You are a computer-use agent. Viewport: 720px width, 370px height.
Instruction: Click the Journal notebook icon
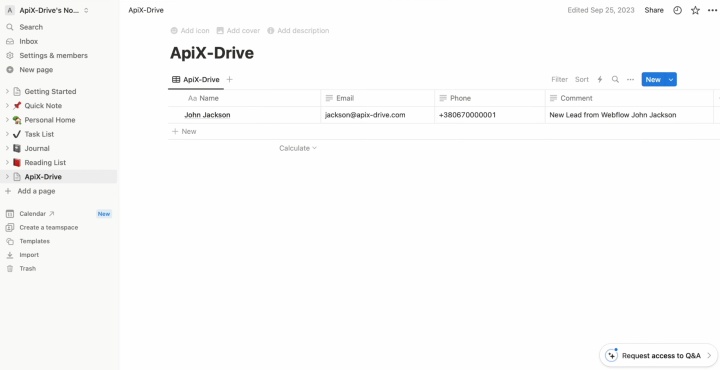[17, 148]
